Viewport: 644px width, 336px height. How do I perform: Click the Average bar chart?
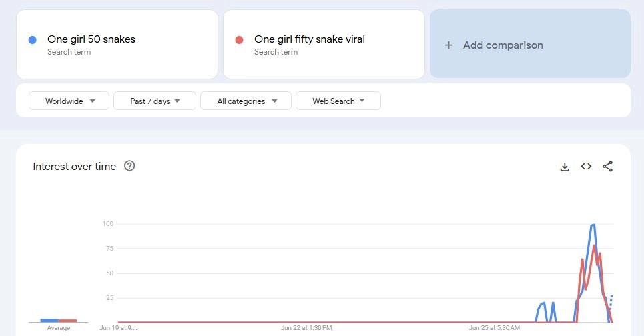tap(59, 321)
